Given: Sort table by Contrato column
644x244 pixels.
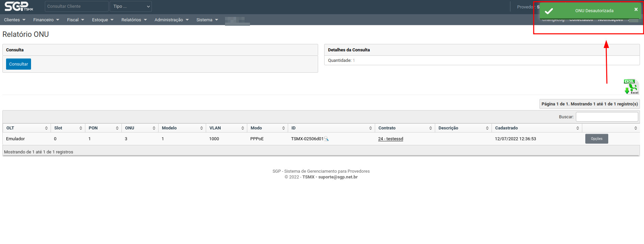Looking at the screenshot, I should (404, 128).
